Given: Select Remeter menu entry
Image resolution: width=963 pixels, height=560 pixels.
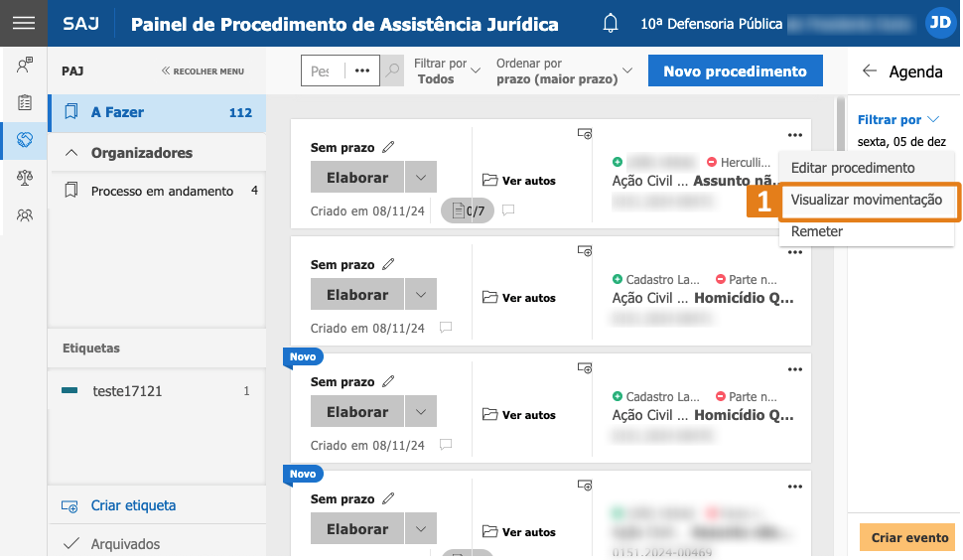Looking at the screenshot, I should pos(817,231).
